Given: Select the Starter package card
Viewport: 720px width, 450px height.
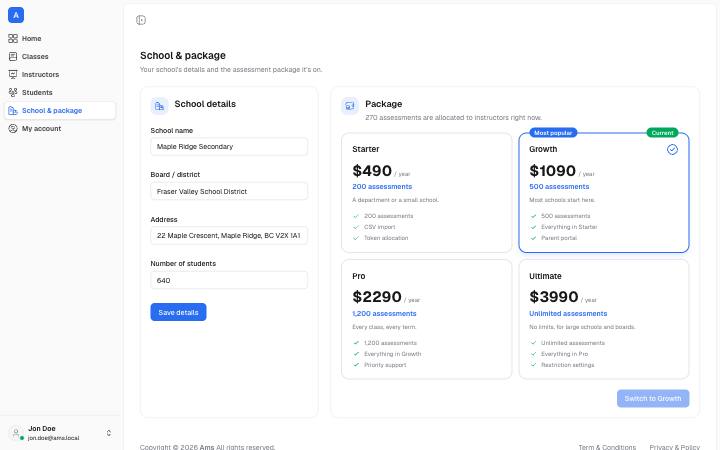Looking at the screenshot, I should 427,193.
